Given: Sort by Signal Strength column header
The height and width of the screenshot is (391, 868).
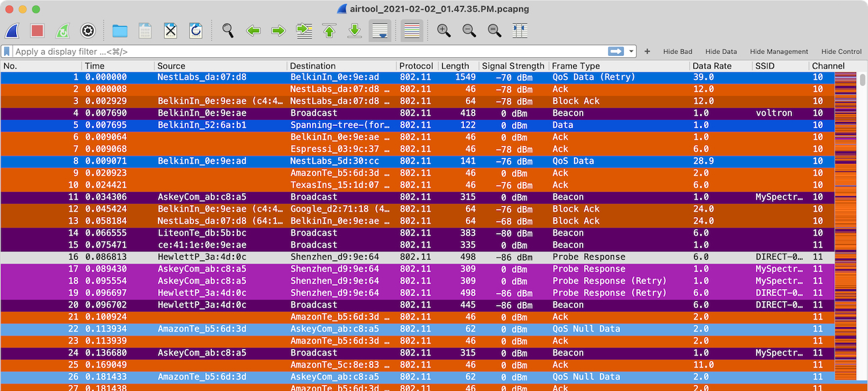Looking at the screenshot, I should [x=513, y=66].
